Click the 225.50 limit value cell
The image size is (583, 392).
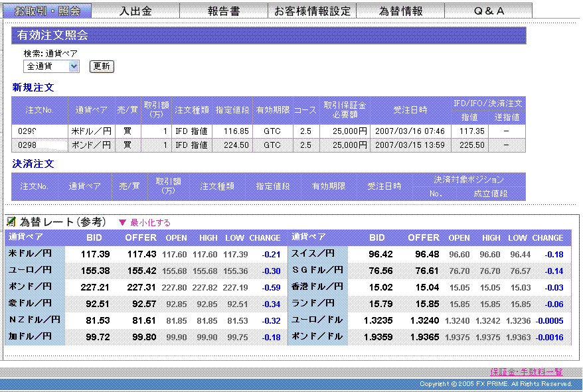(x=469, y=145)
